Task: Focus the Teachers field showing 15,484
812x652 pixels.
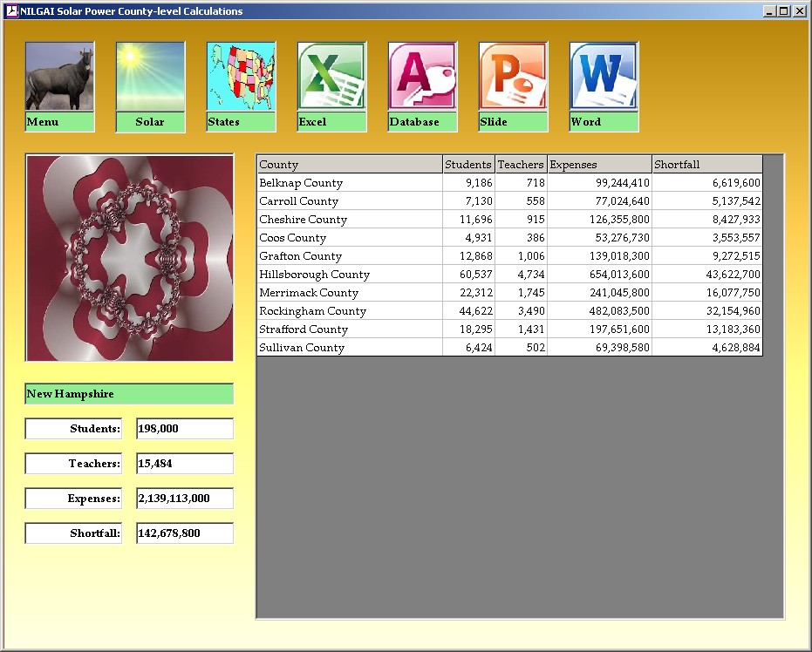Action: [x=185, y=464]
